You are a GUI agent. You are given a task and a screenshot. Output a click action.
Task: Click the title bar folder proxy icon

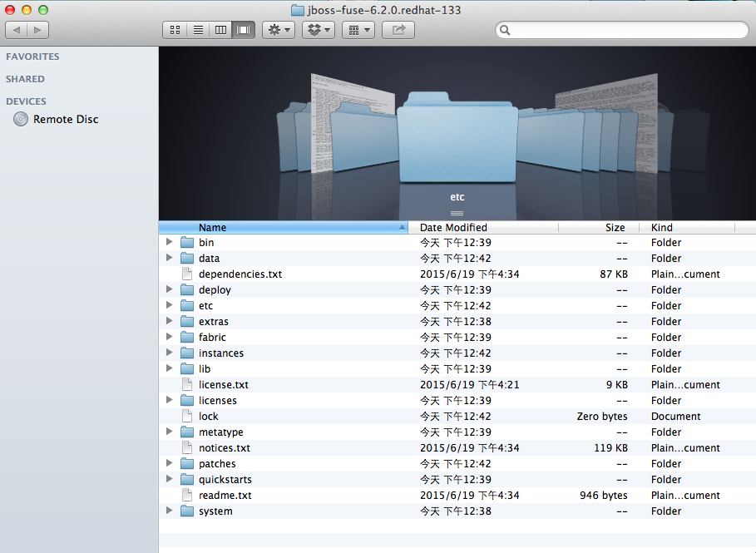click(x=298, y=10)
